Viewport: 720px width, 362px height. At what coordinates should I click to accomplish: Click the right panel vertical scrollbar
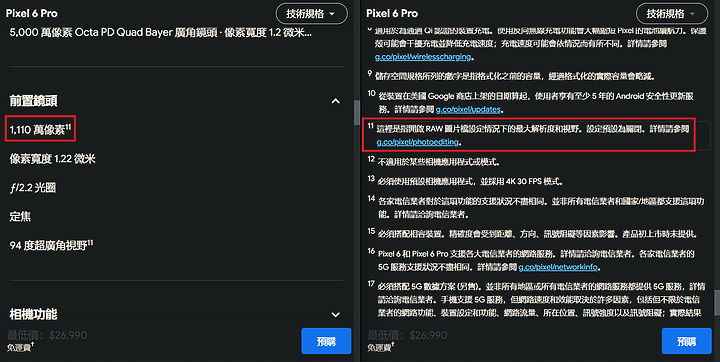pos(717,303)
